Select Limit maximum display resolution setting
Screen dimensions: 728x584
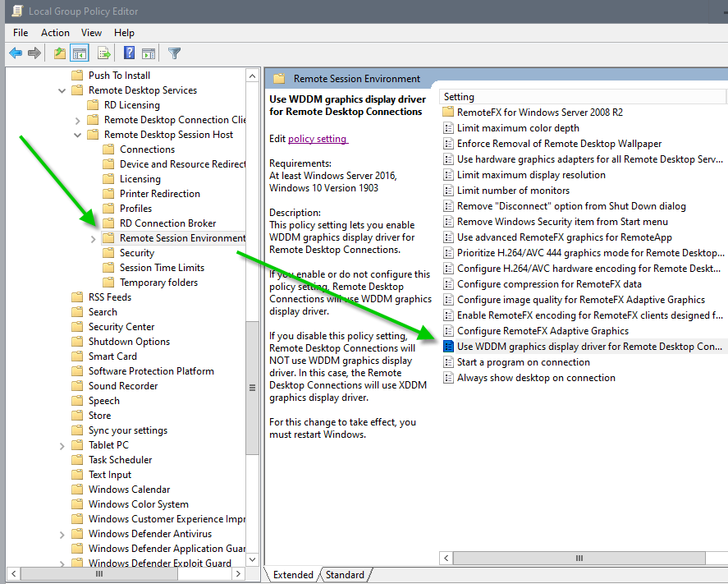531,175
